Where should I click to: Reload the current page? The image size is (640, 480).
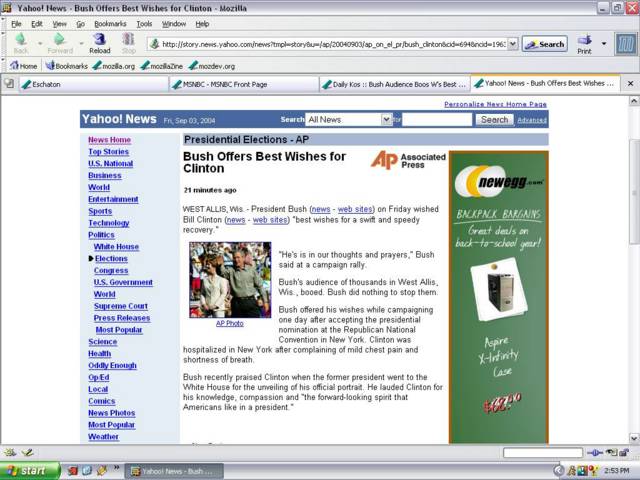(x=100, y=43)
